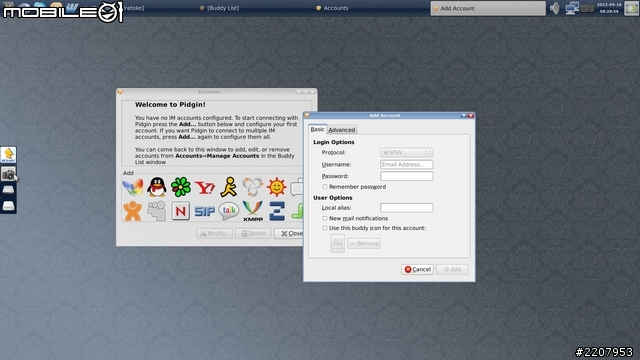Choose the QQ penguin protocol icon
The height and width of the screenshot is (360, 640).
[x=157, y=187]
